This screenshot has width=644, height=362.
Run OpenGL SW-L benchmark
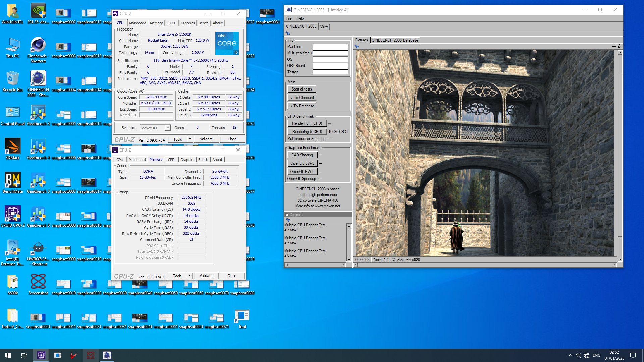tap(302, 163)
